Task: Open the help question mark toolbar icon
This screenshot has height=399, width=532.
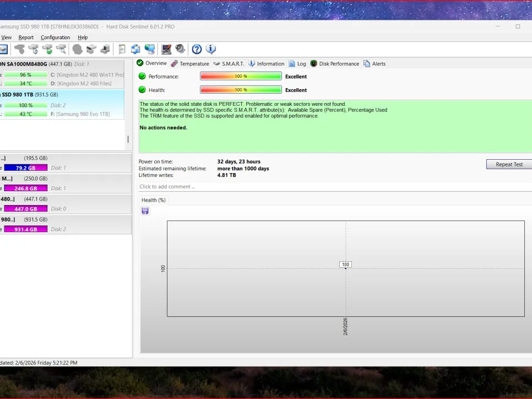Action: tap(197, 50)
